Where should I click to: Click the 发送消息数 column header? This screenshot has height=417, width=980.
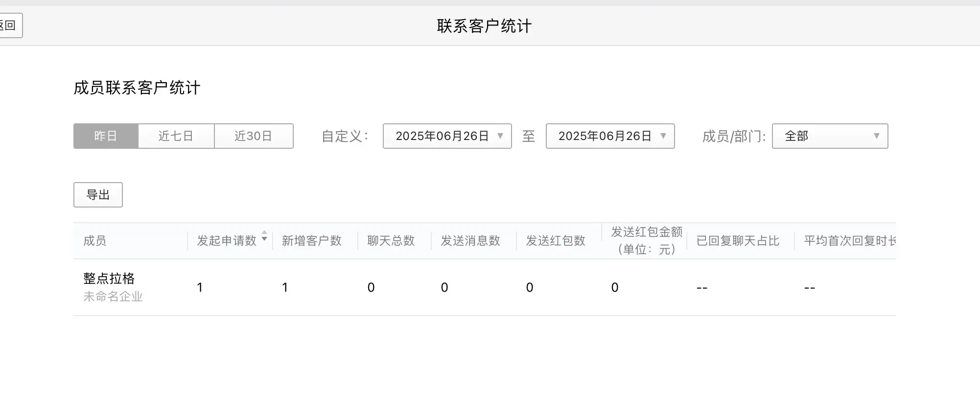pos(470,241)
